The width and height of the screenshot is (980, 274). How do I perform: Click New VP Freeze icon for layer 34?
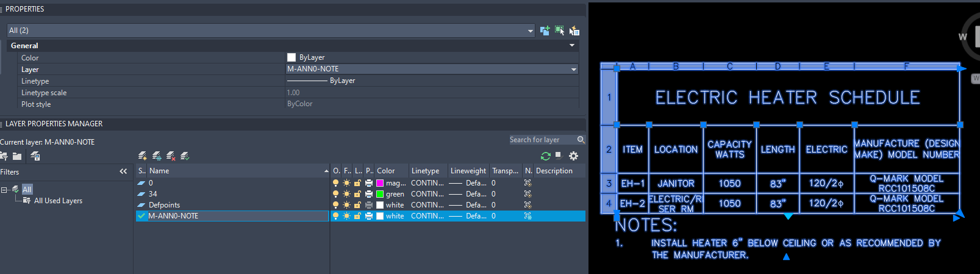pos(528,194)
